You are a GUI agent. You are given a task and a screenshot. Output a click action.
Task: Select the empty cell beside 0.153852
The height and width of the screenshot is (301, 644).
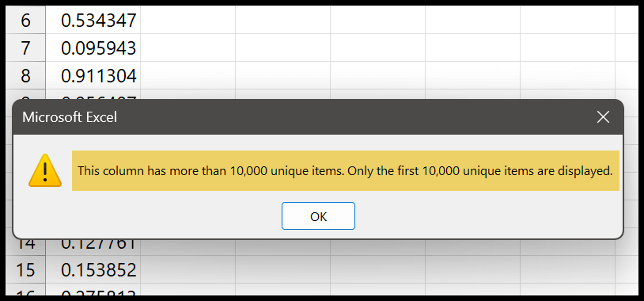point(188,269)
